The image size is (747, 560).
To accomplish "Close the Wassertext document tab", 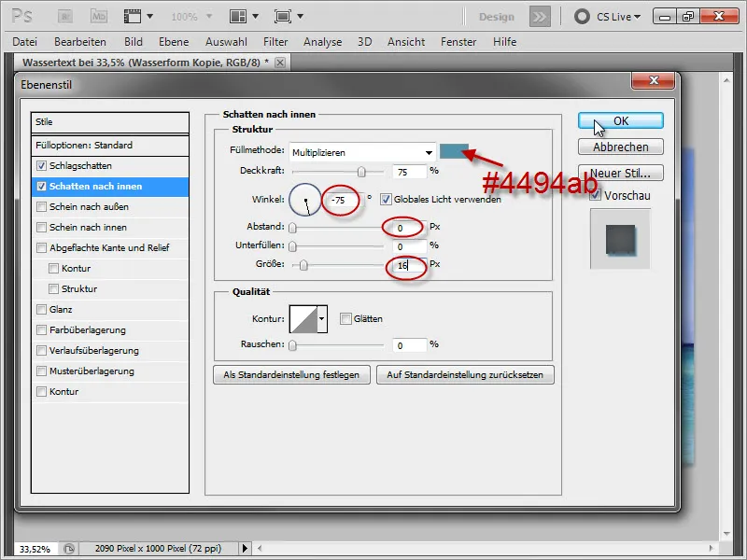I will coord(280,63).
